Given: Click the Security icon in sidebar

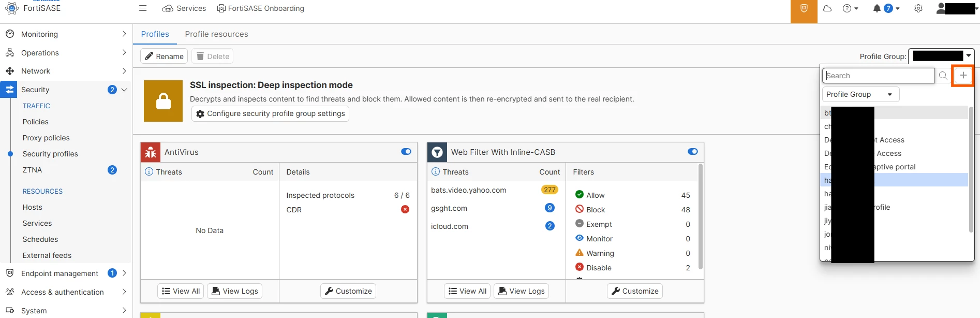Looking at the screenshot, I should tap(10, 90).
